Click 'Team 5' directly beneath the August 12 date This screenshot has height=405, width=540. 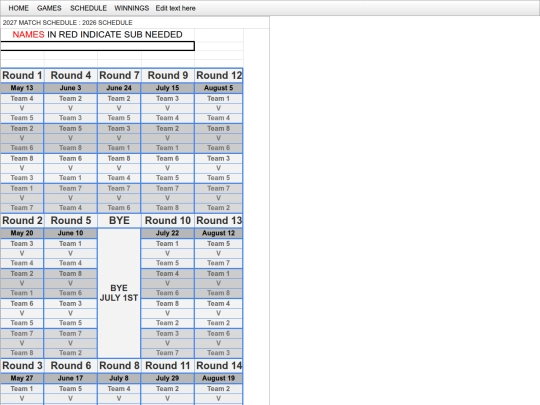point(219,243)
